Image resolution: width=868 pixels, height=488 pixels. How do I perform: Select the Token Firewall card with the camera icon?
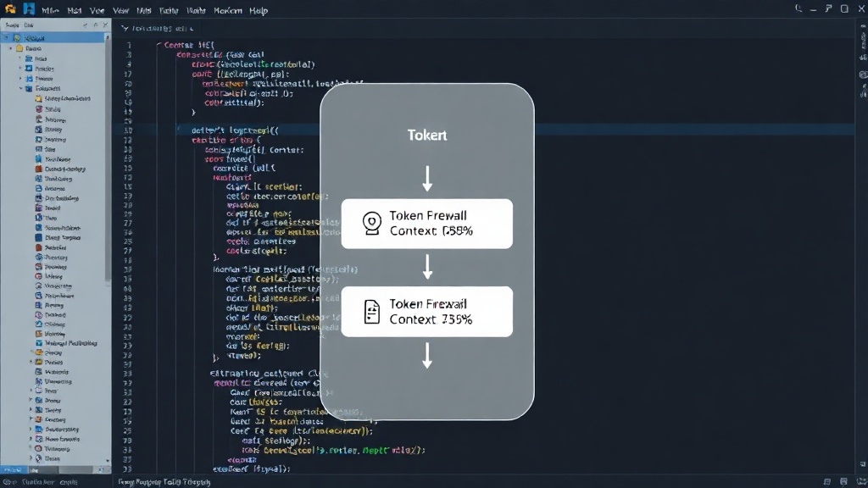click(427, 224)
